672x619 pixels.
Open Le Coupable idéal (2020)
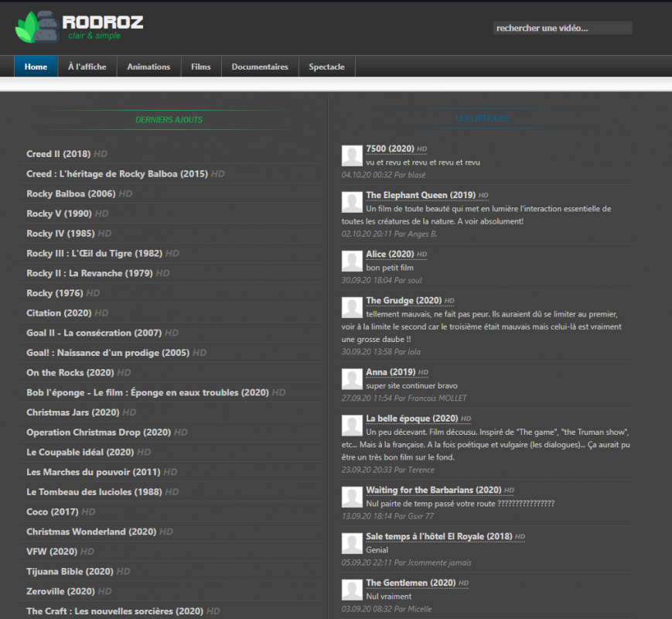tap(80, 452)
